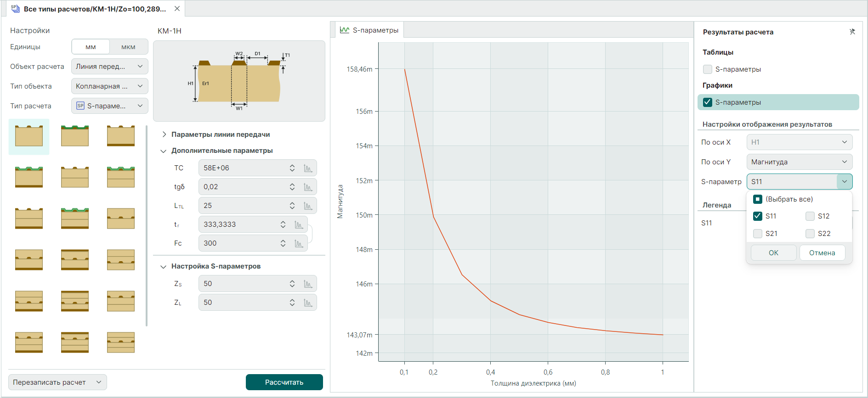Click the graph icon for tr field

click(299, 225)
